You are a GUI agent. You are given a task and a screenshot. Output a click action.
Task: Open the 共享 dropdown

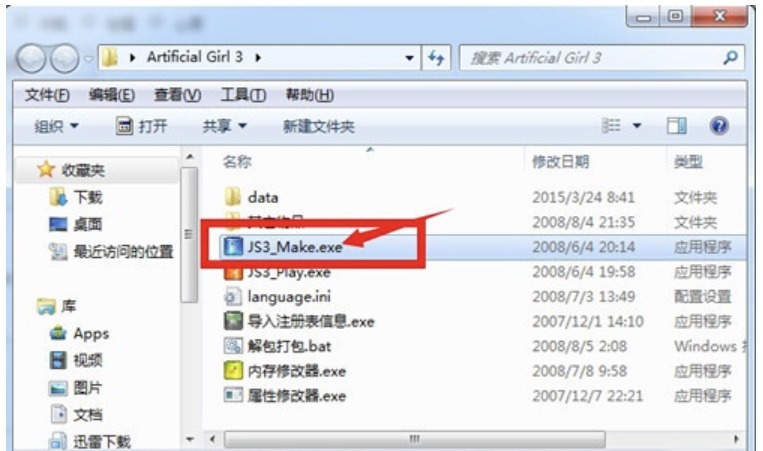pos(224,126)
